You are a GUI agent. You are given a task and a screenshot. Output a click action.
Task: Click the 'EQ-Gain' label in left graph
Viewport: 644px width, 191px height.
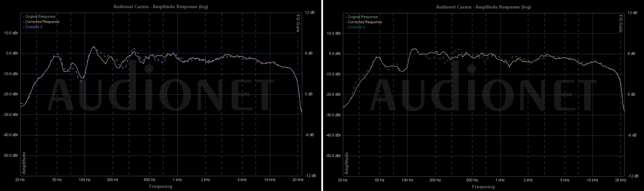[298, 23]
